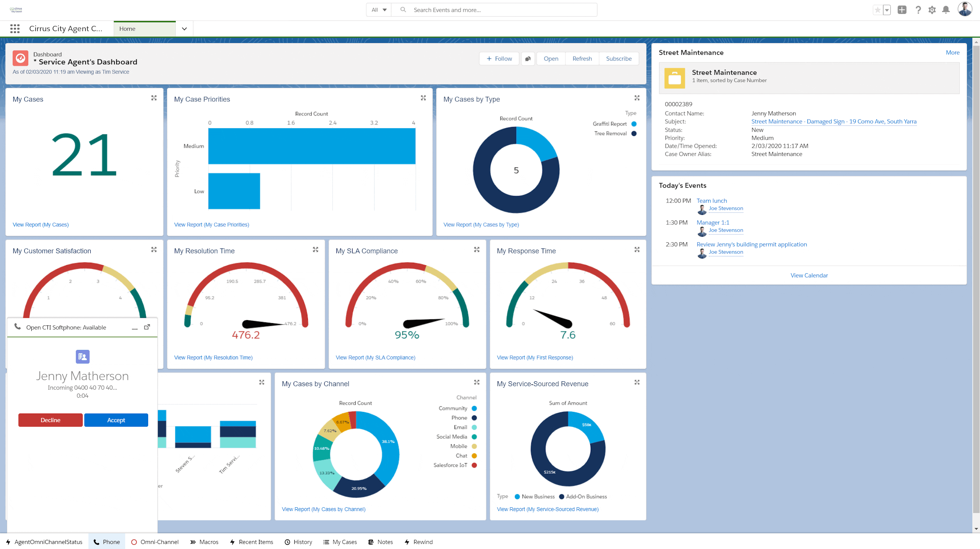Click the notifications bell icon
The width and height of the screenshot is (980, 549).
946,10
